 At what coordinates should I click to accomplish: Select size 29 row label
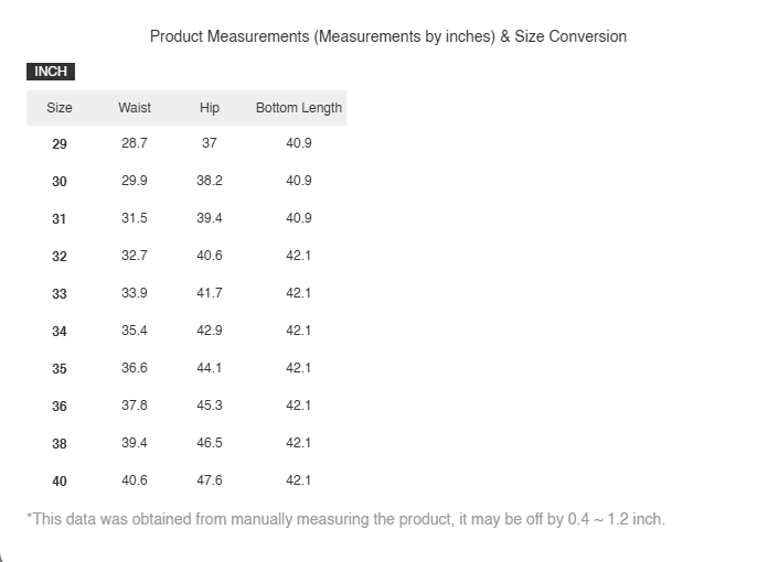[x=59, y=144]
